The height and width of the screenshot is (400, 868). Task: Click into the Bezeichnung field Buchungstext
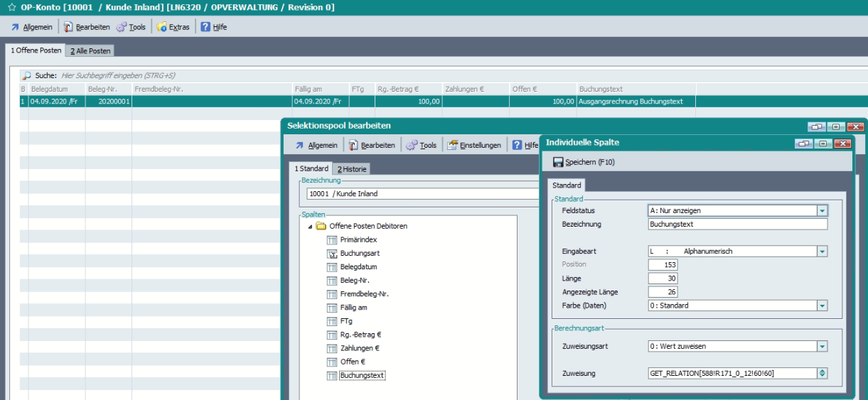[x=737, y=225]
